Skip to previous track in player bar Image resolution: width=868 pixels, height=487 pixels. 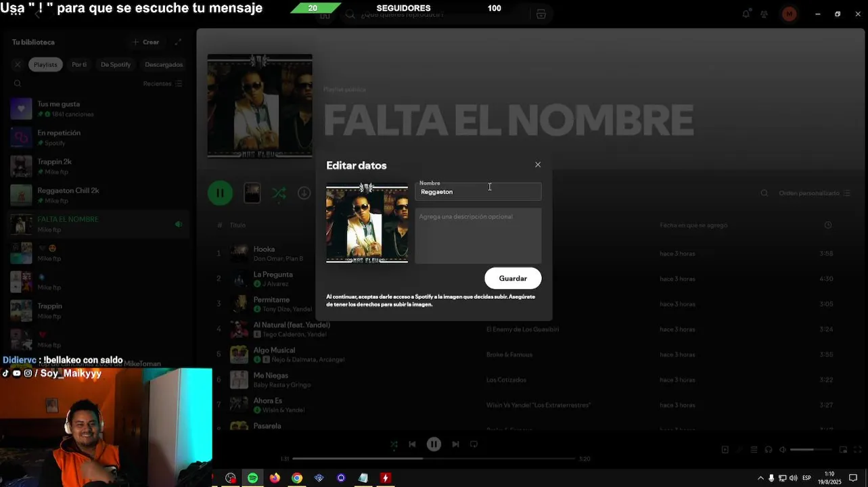click(x=412, y=444)
